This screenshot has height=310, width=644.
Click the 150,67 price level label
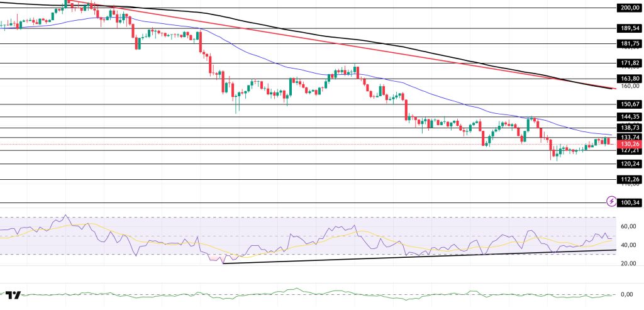pyautogui.click(x=630, y=104)
